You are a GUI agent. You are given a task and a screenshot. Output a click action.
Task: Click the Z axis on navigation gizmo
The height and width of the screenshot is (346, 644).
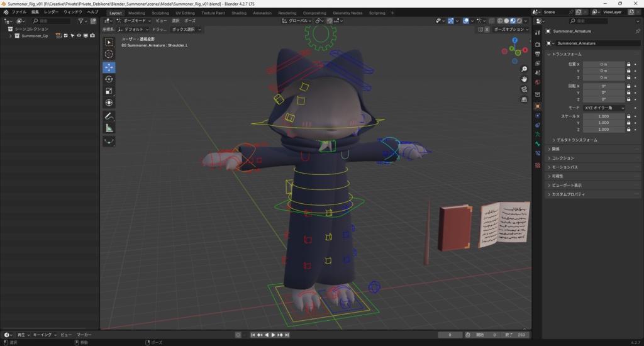(x=514, y=40)
